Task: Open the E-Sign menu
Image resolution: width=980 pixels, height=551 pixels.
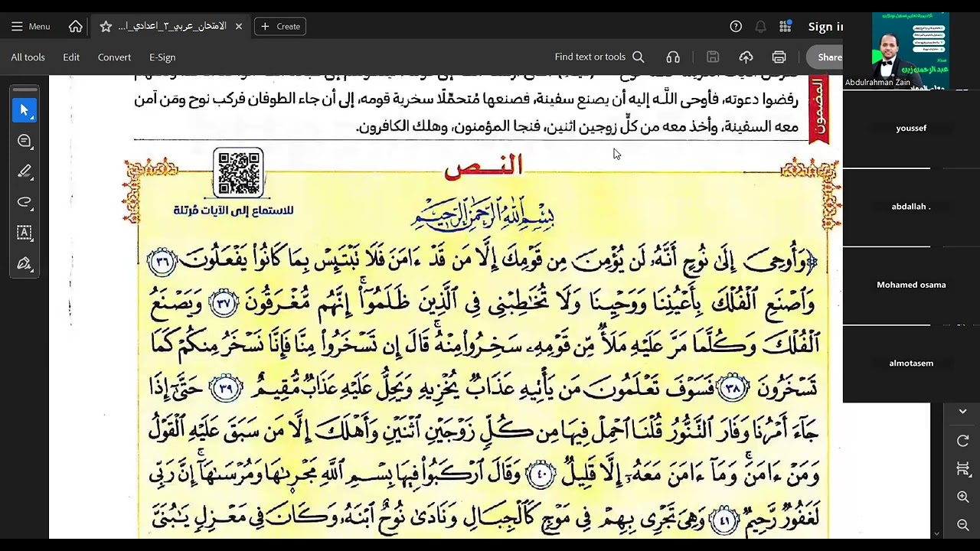Action: 162,57
